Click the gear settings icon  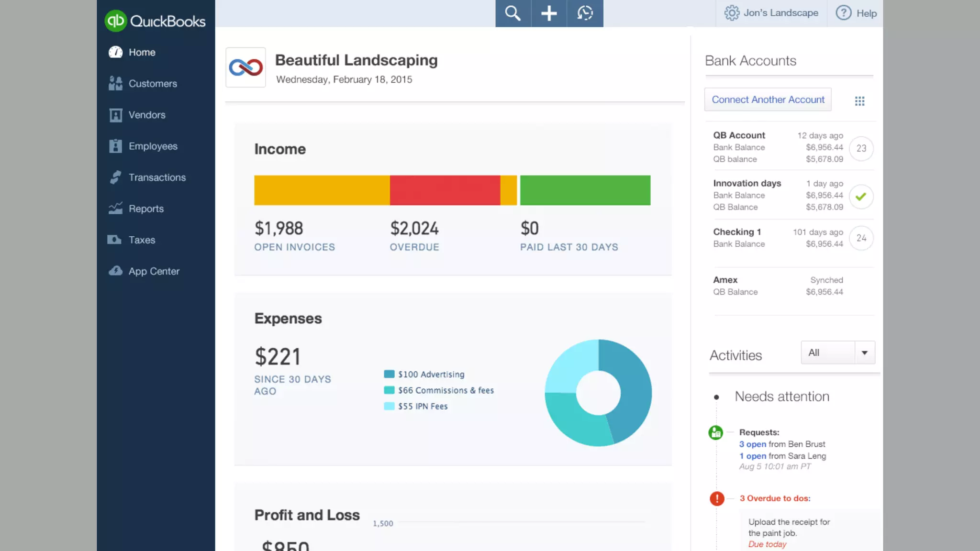(731, 13)
